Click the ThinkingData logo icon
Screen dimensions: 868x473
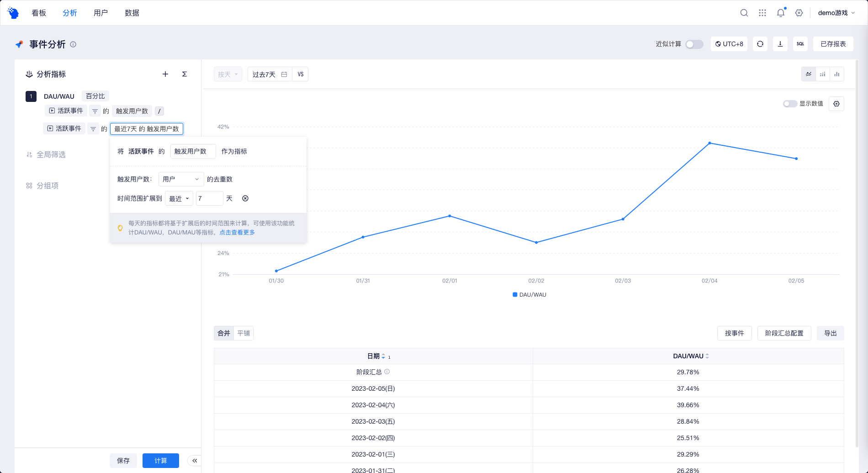(x=13, y=13)
